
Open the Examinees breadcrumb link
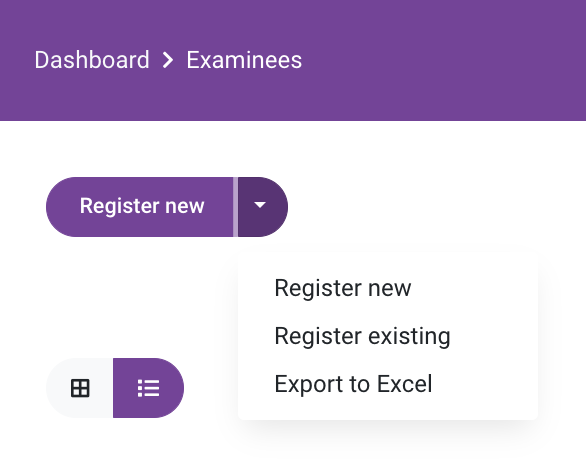point(244,60)
